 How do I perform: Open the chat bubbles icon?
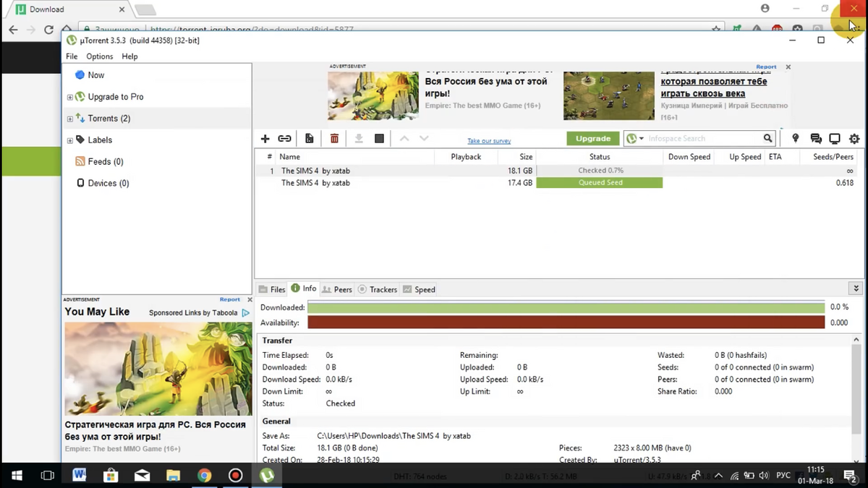pyautogui.click(x=816, y=139)
